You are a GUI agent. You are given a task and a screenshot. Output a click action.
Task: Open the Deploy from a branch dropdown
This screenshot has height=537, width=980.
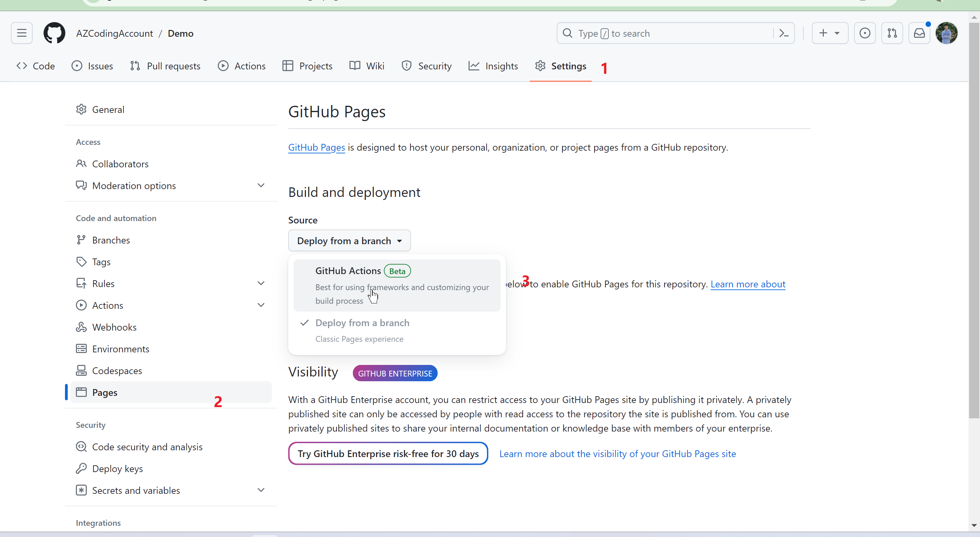pos(349,240)
